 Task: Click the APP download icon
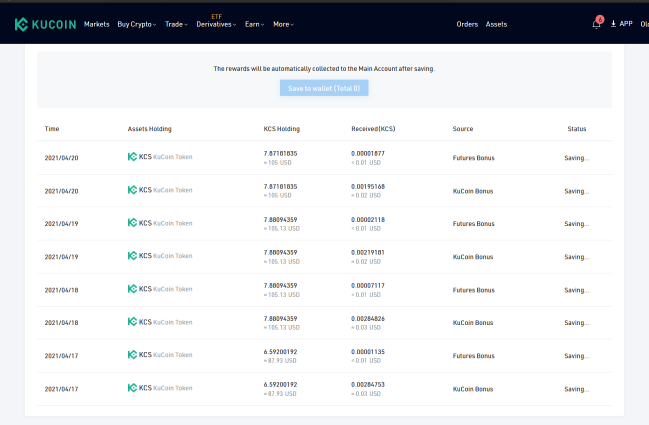pos(613,24)
